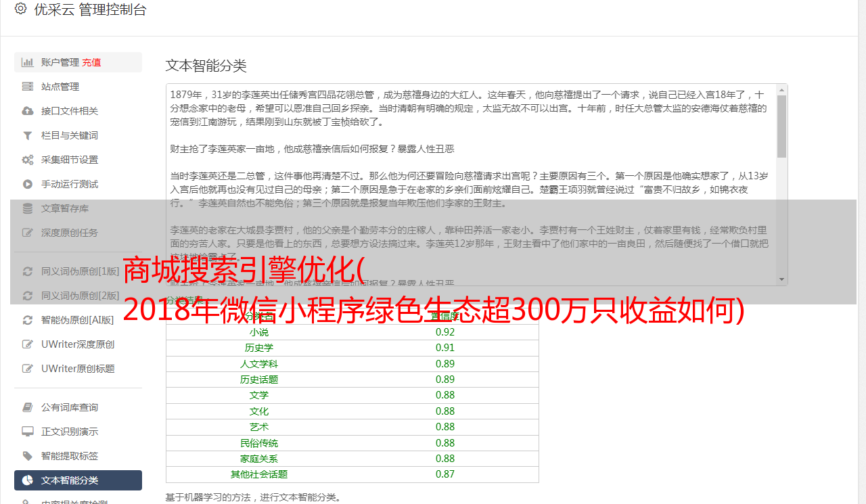This screenshot has width=866, height=504.
Task: Click the 站点管理 server icon
Action: (x=28, y=87)
